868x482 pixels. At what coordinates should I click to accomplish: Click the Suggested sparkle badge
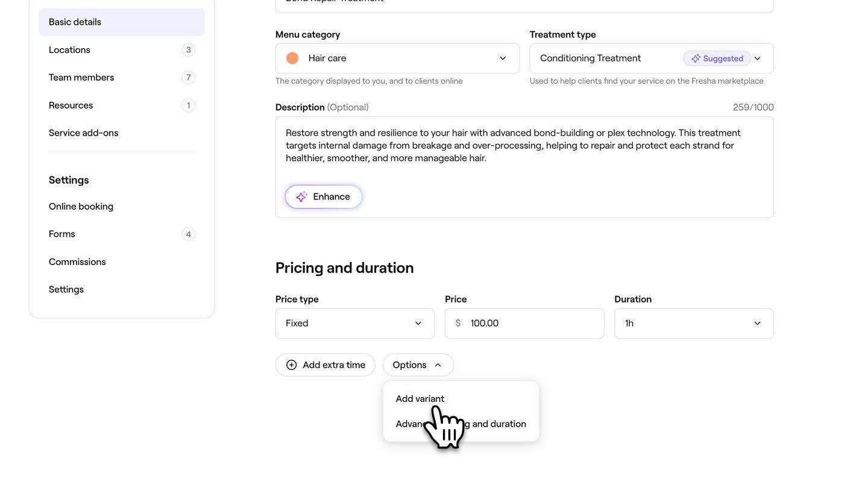pyautogui.click(x=717, y=58)
